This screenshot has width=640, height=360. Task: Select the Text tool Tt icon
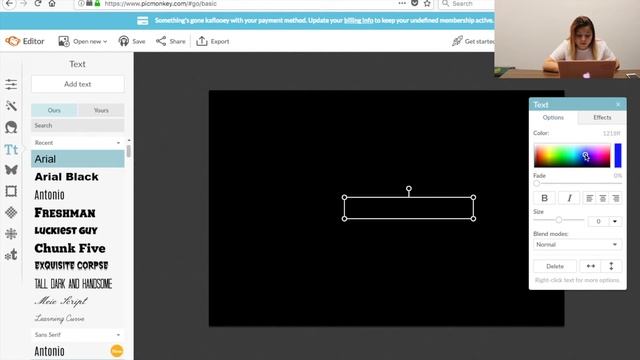click(11, 149)
